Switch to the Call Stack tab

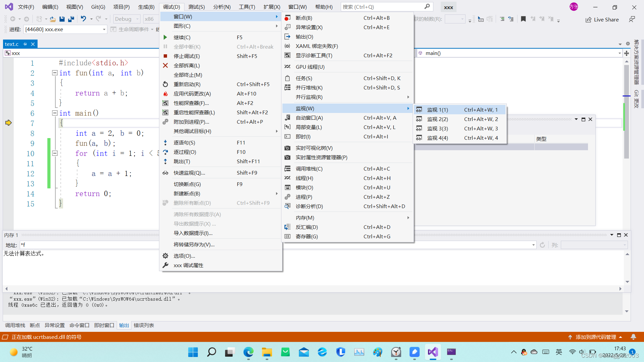(x=15, y=325)
